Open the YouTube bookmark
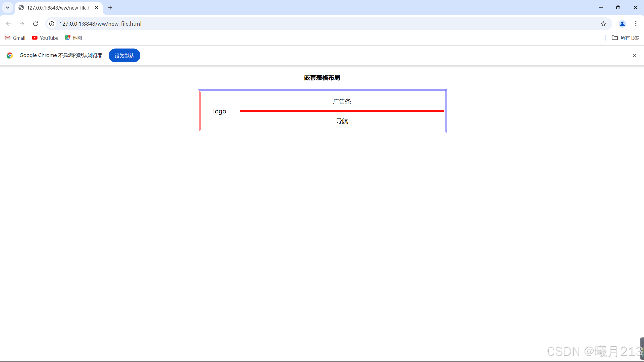This screenshot has width=644, height=362. coord(45,38)
